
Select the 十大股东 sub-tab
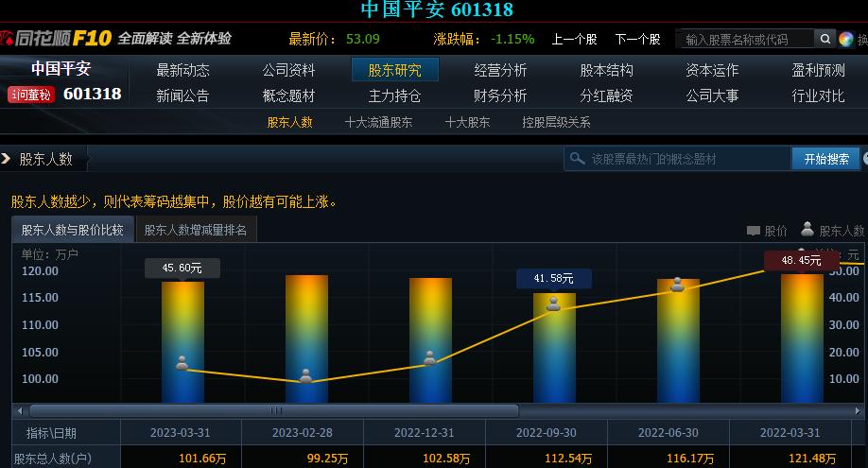pyautogui.click(x=467, y=122)
